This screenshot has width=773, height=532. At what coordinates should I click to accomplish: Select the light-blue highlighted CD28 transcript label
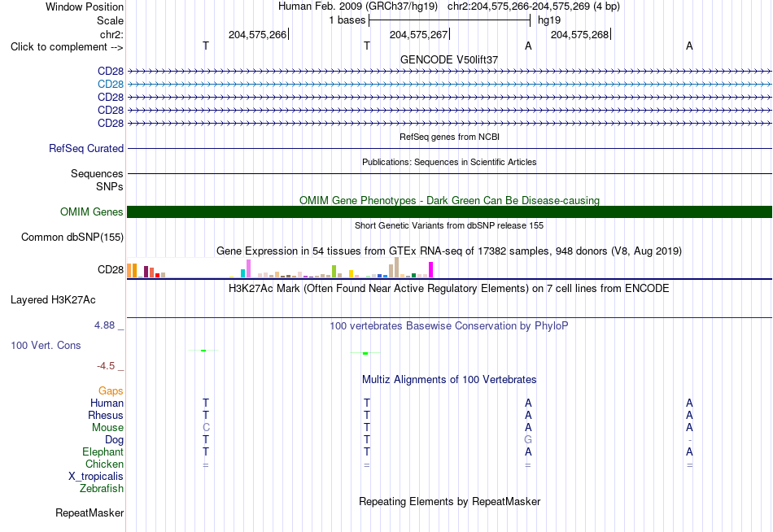pos(111,85)
